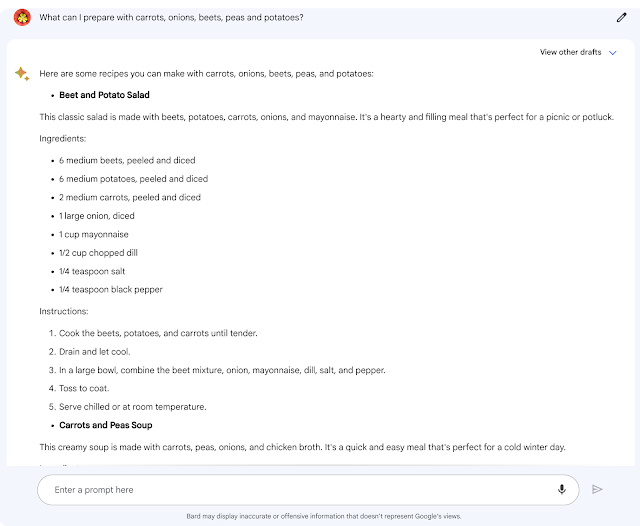Click the View other drafts text
The image size is (640, 526).
(x=571, y=52)
